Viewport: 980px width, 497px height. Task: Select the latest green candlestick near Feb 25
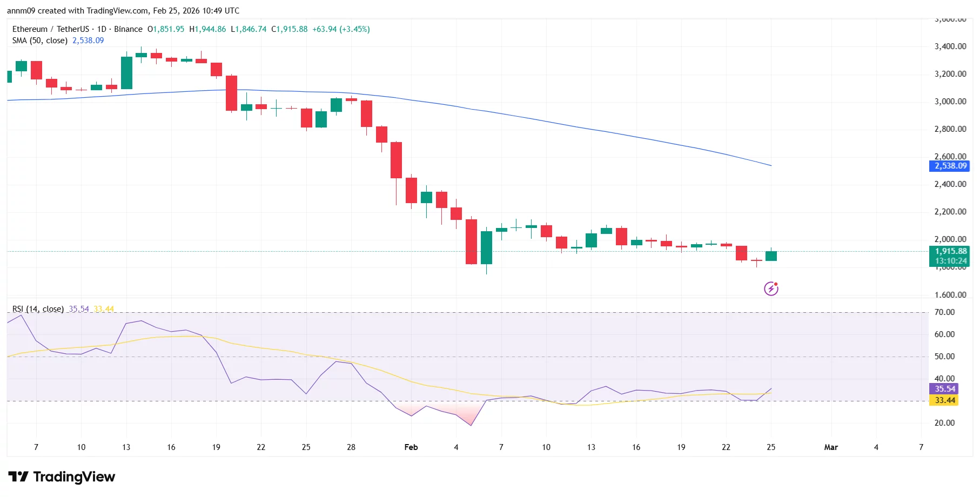pos(771,256)
